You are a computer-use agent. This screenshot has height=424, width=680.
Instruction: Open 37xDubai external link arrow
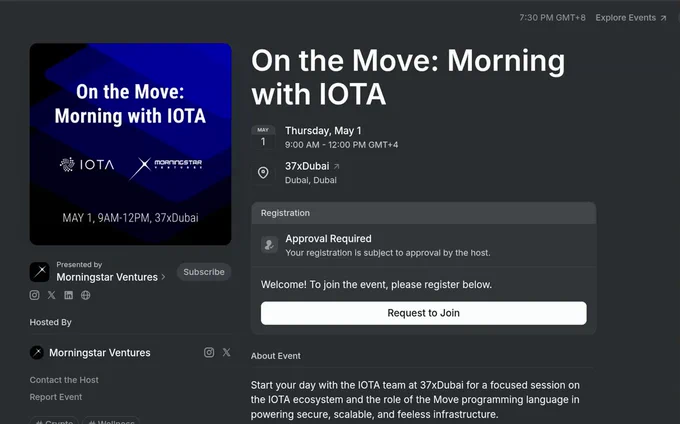point(337,166)
